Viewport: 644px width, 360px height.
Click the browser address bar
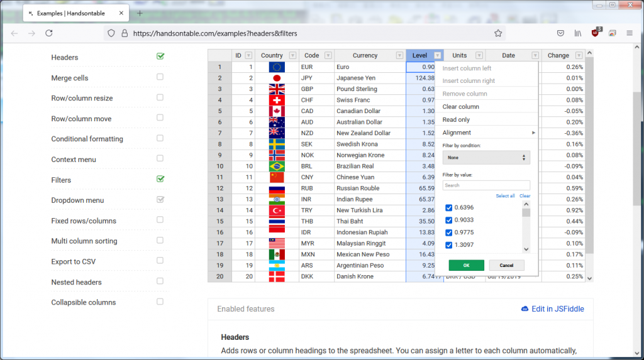[x=304, y=33]
